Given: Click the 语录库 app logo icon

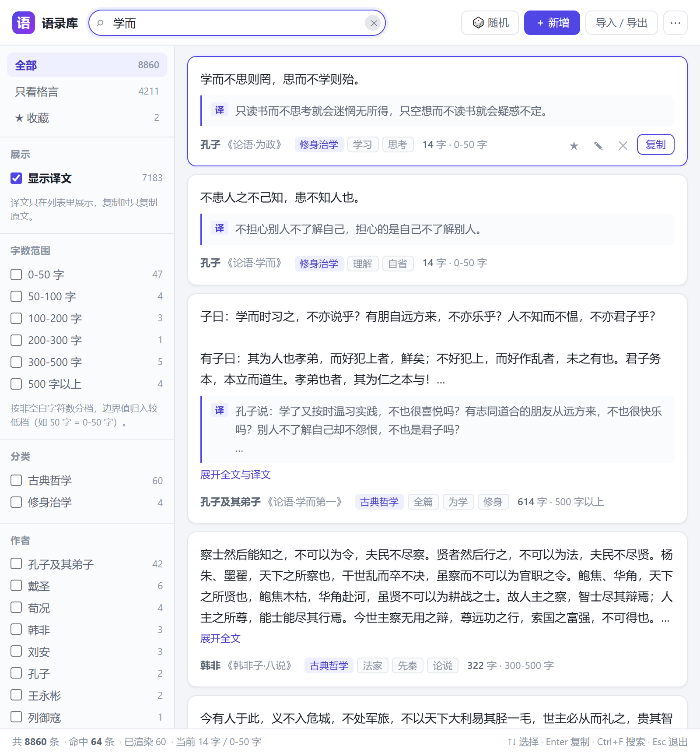Looking at the screenshot, I should click(x=24, y=23).
